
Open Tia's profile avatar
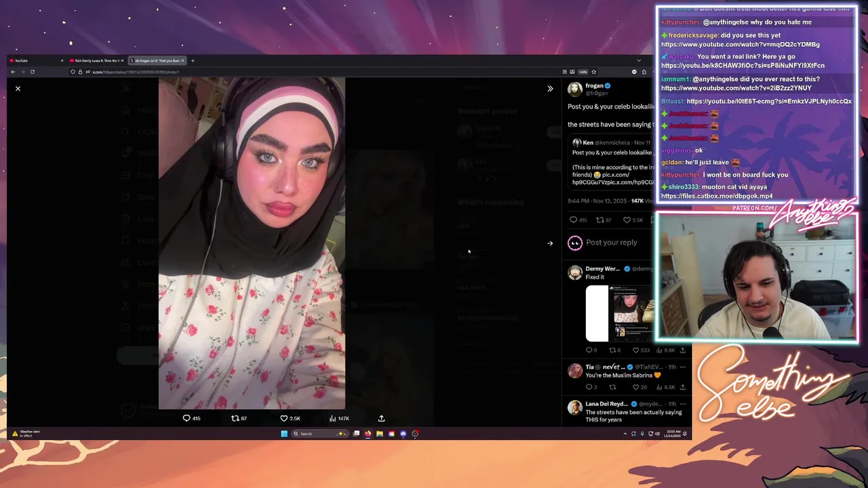click(x=575, y=371)
